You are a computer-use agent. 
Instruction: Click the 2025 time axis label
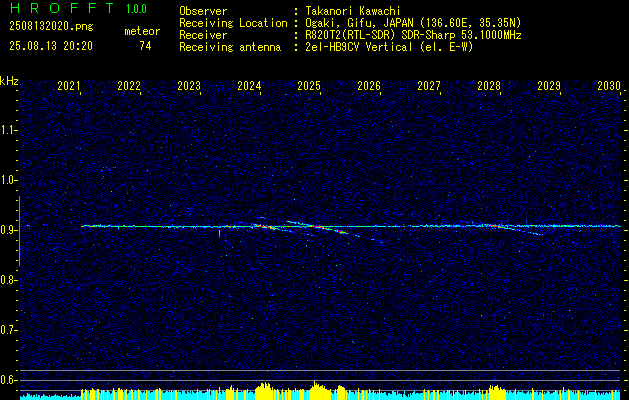pyautogui.click(x=309, y=85)
